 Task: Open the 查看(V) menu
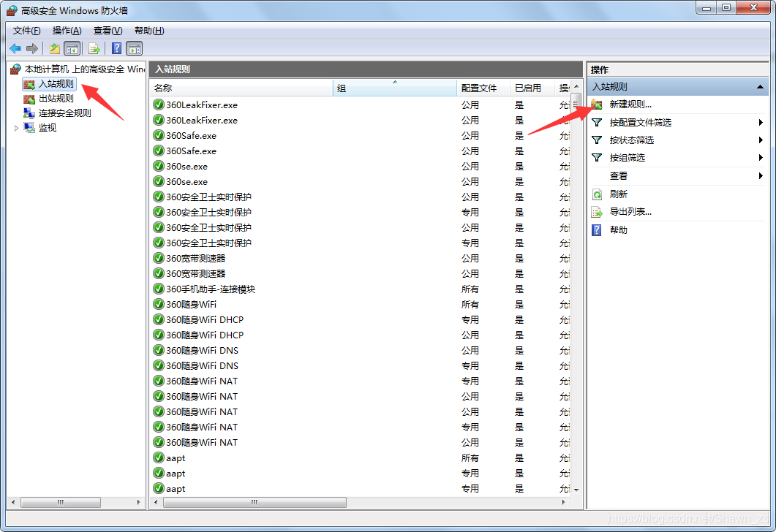[108, 31]
